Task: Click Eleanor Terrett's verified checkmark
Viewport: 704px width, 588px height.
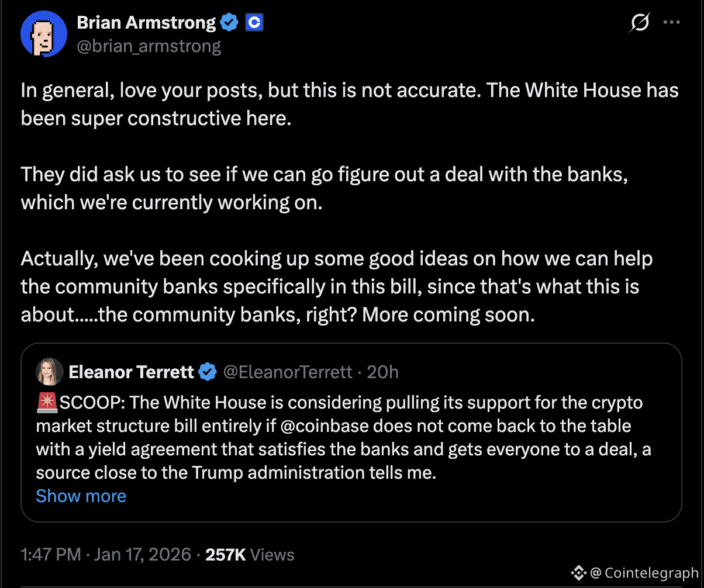Action: 208,372
